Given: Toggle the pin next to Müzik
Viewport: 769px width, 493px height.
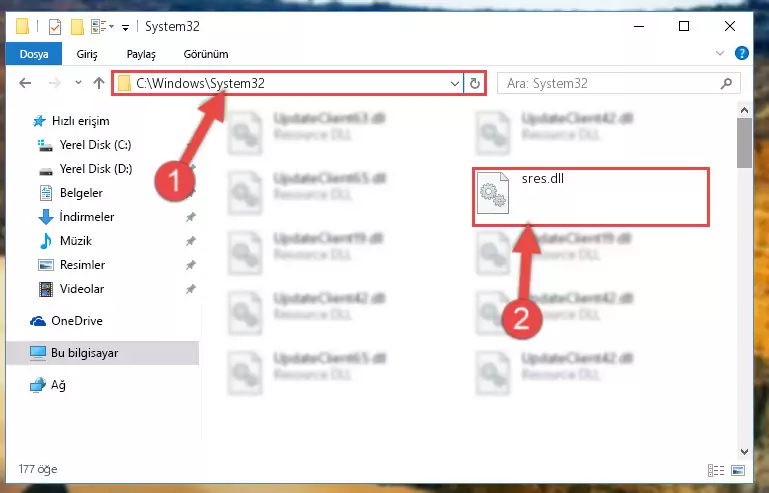Looking at the screenshot, I should point(190,241).
